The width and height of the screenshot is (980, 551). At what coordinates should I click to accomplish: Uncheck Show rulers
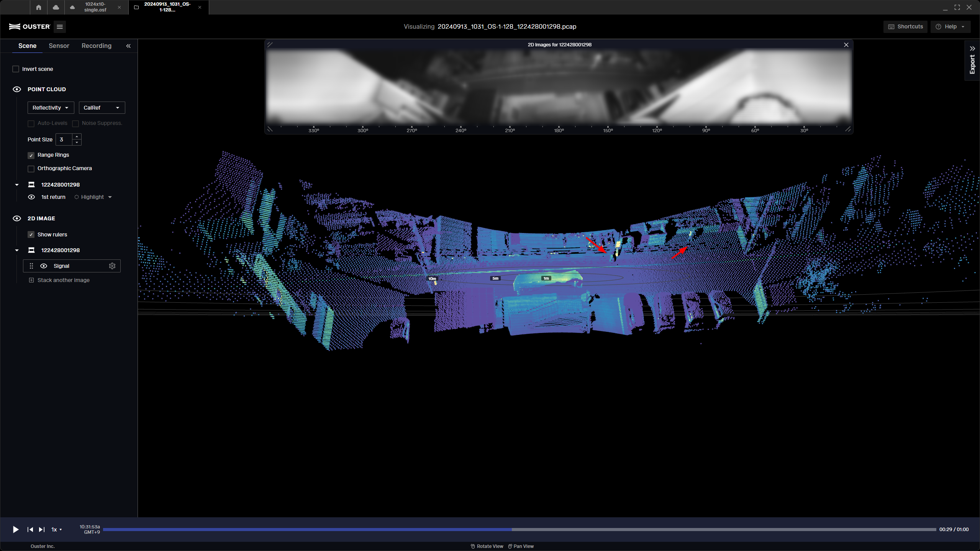31,235
